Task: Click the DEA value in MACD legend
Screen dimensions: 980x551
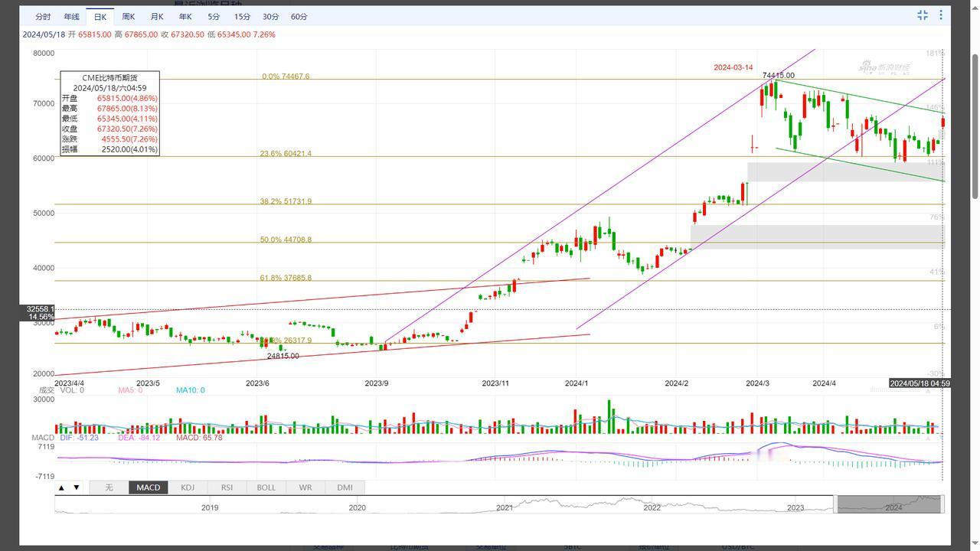Action: pyautogui.click(x=139, y=438)
